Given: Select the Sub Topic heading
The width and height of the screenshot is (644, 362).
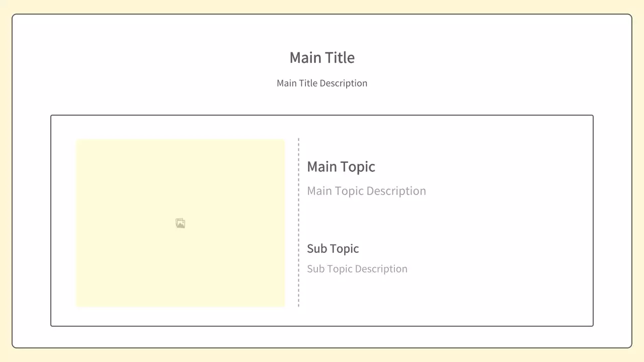Looking at the screenshot, I should [333, 248].
